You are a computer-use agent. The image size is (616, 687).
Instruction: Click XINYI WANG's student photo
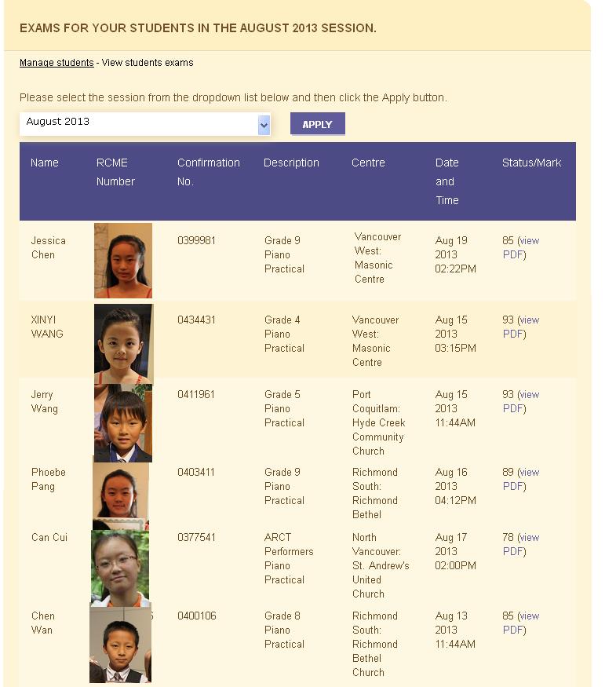tap(123, 344)
